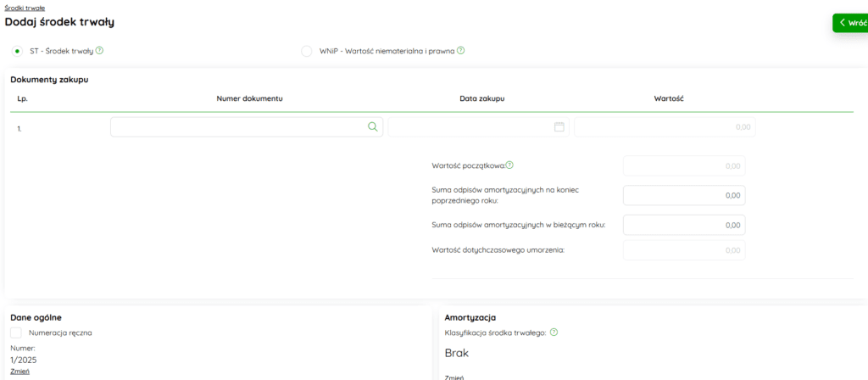Select the ST - Środek trwały radio button
868x380 pixels.
pos(18,51)
